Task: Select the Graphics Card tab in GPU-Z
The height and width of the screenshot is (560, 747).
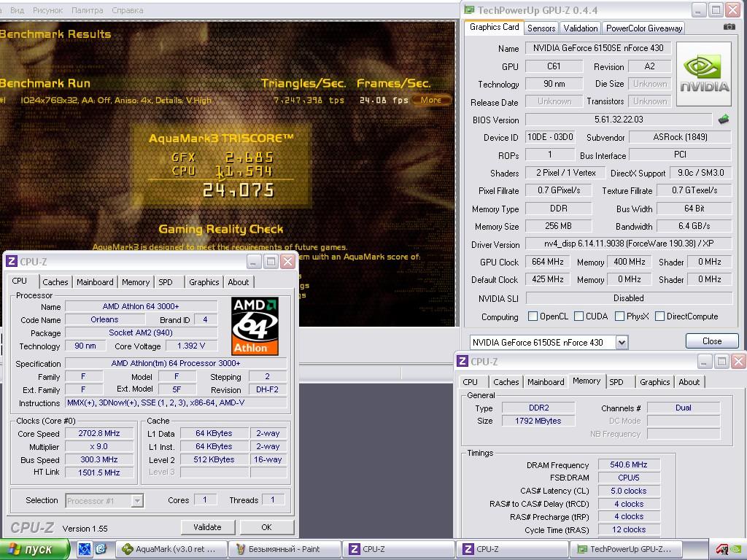Action: click(x=494, y=27)
